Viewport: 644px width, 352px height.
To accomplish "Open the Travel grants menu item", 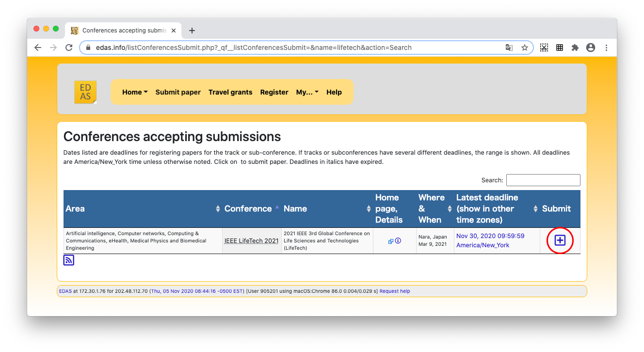I will pyautogui.click(x=230, y=92).
